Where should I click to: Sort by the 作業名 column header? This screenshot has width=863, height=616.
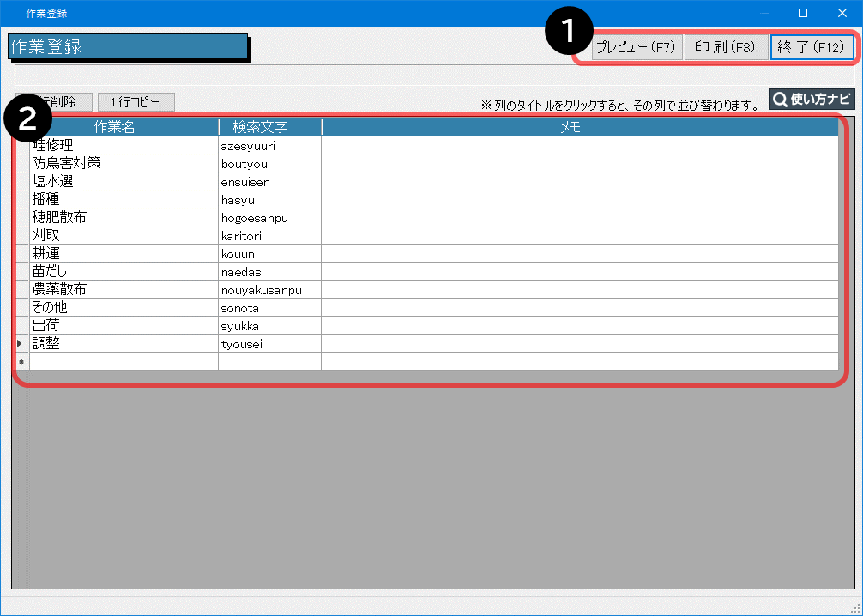coord(124,127)
